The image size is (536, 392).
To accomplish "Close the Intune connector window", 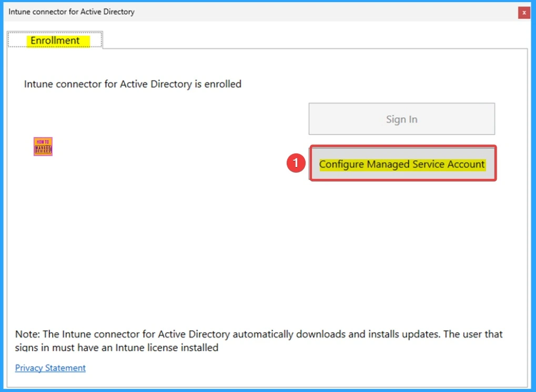I will [524, 13].
